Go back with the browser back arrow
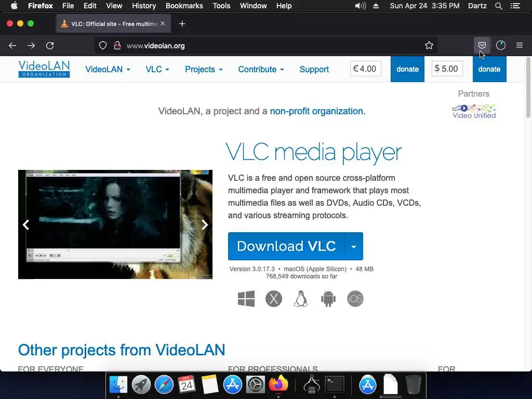 [12, 46]
